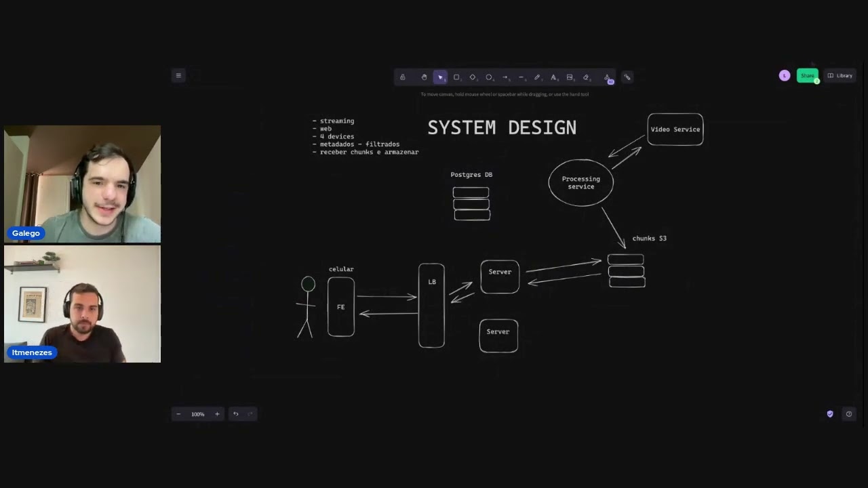Select the Arrow tool
The image size is (868, 488).
pyautogui.click(x=505, y=77)
